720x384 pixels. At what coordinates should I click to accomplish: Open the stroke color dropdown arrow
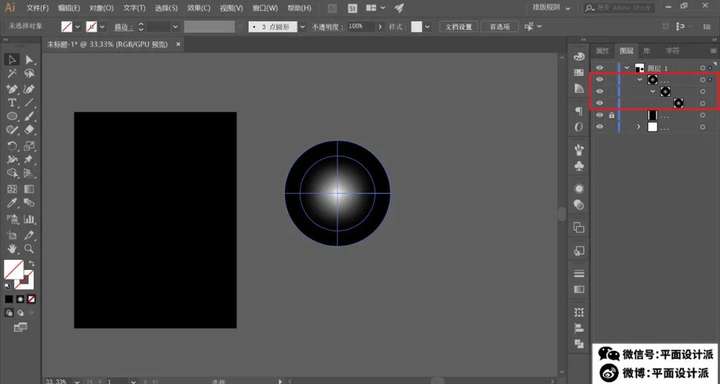pos(102,27)
